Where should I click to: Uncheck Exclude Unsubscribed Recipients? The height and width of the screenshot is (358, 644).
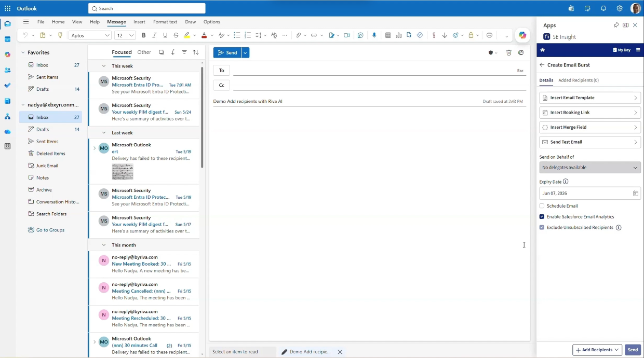tap(542, 228)
